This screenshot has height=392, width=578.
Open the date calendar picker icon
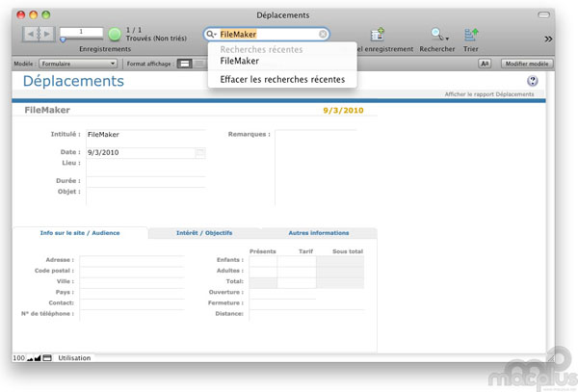[200, 152]
